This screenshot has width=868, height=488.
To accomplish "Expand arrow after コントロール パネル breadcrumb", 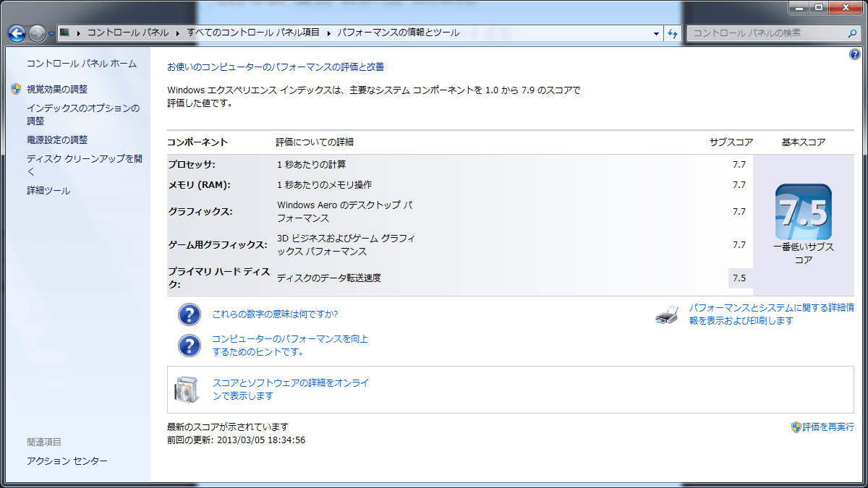I will click(177, 33).
